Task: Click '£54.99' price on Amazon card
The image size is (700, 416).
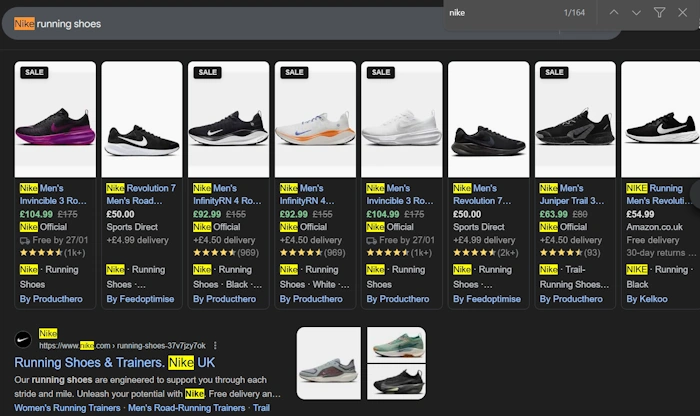Action: pyautogui.click(x=640, y=214)
